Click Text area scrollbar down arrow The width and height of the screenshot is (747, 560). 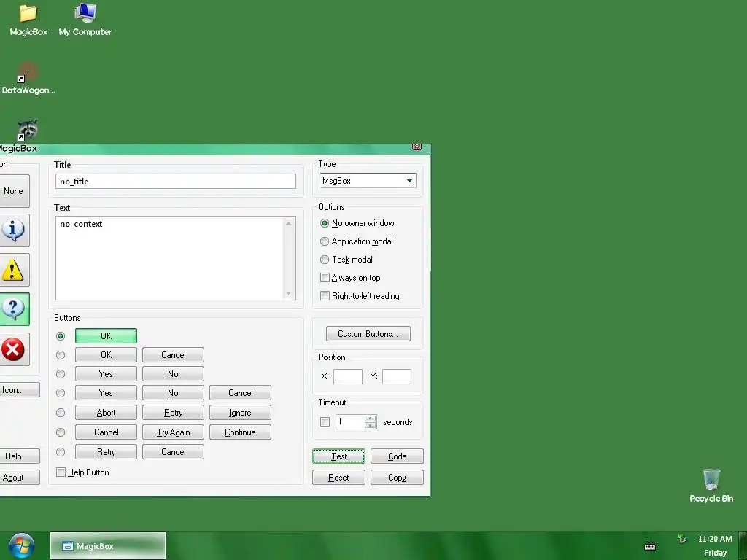click(288, 293)
